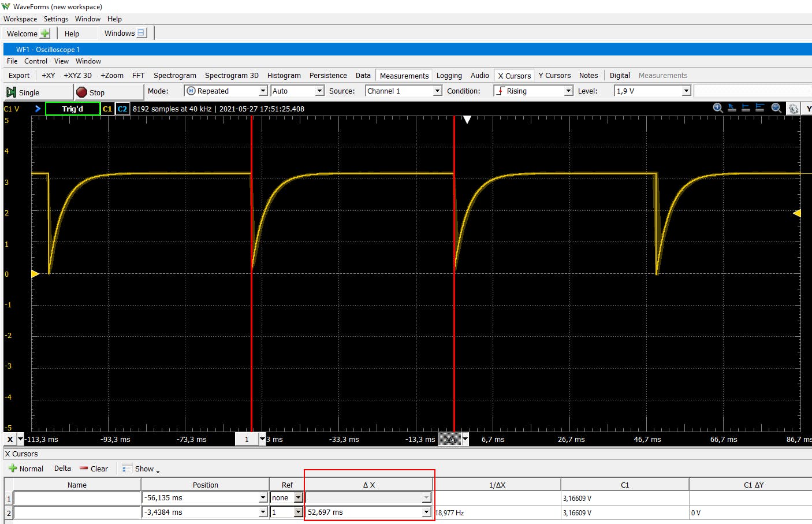812x524 pixels.
Task: Click the cursor 1 label on time axis
Action: coord(247,439)
